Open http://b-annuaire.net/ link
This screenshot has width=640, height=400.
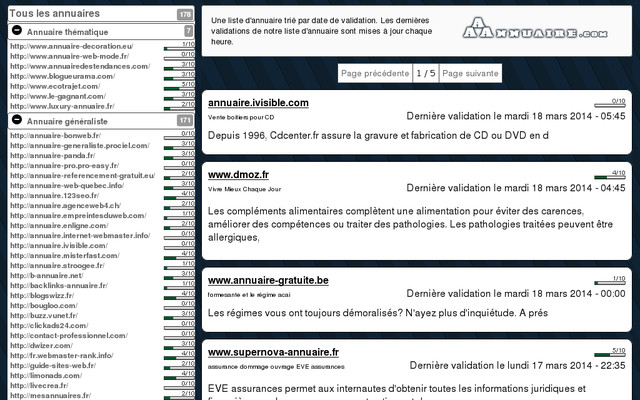tap(47, 276)
